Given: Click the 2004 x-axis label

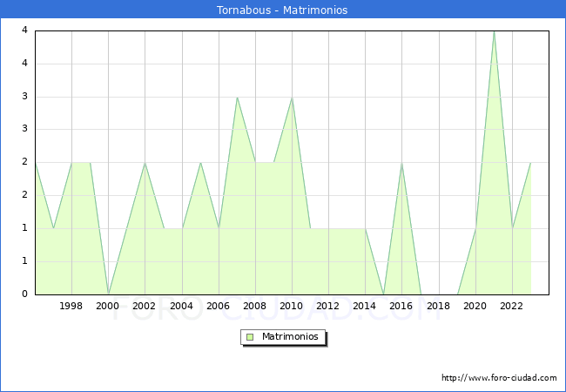Looking at the screenshot, I should 182,306.
